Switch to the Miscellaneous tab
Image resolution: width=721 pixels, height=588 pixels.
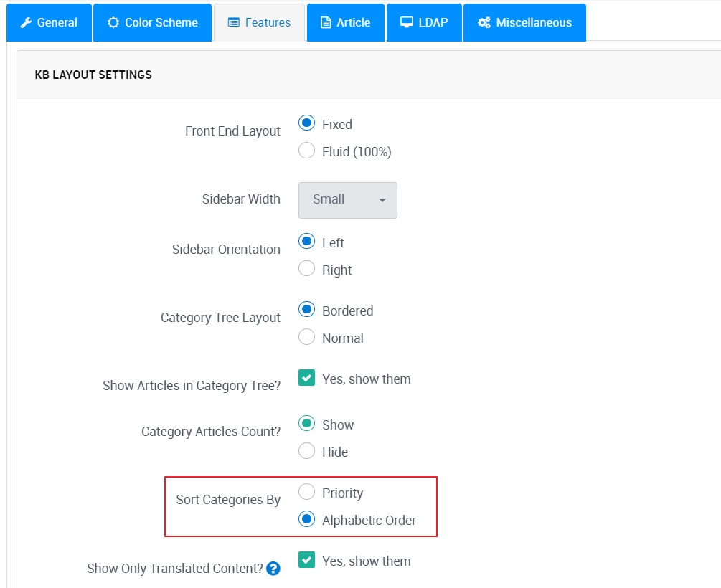[x=524, y=22]
